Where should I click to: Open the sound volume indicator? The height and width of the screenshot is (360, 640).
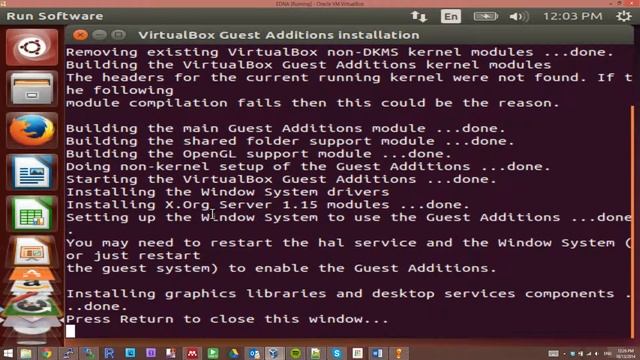tap(518, 16)
